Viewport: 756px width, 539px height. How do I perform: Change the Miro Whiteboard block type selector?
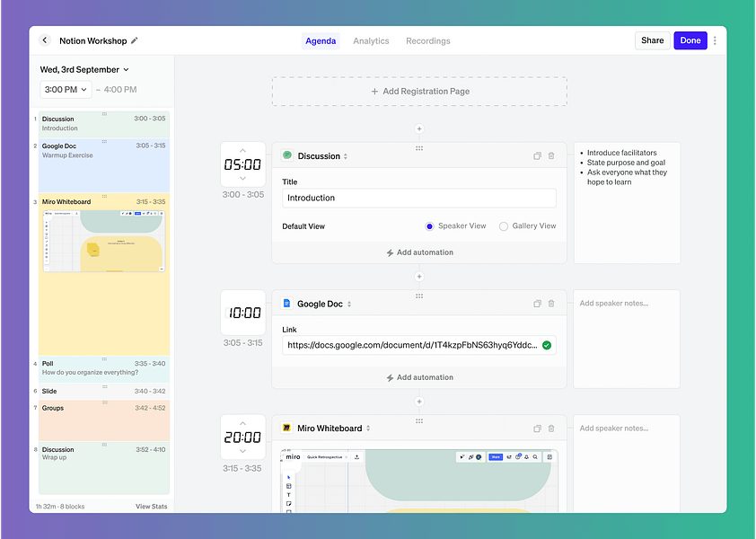coord(368,428)
